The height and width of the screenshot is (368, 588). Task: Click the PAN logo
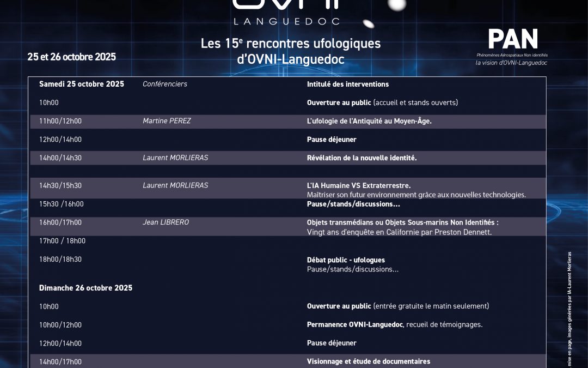click(x=512, y=39)
